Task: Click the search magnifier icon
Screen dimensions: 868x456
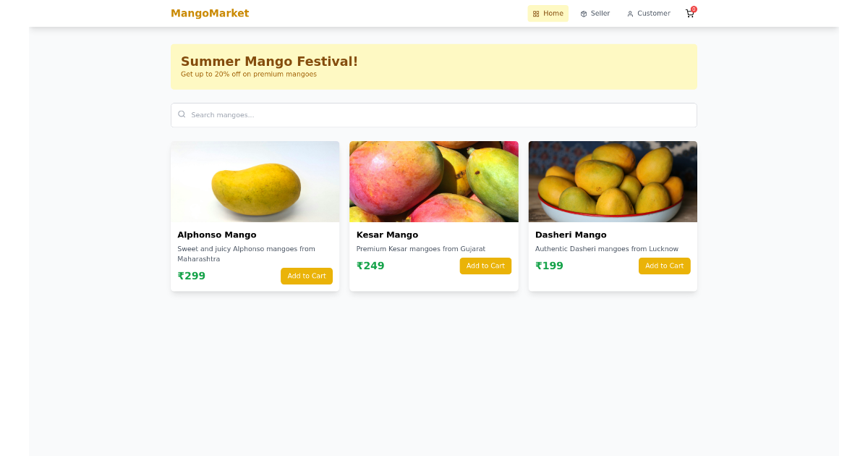Action: point(182,114)
